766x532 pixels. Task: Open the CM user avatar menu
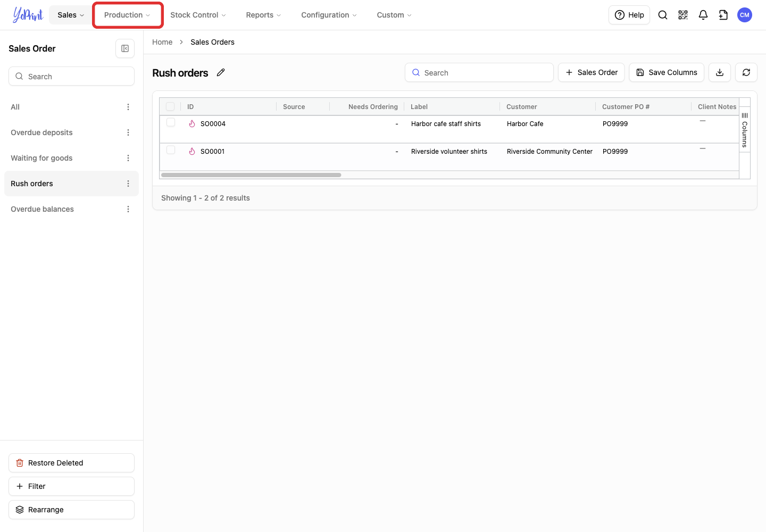click(745, 15)
